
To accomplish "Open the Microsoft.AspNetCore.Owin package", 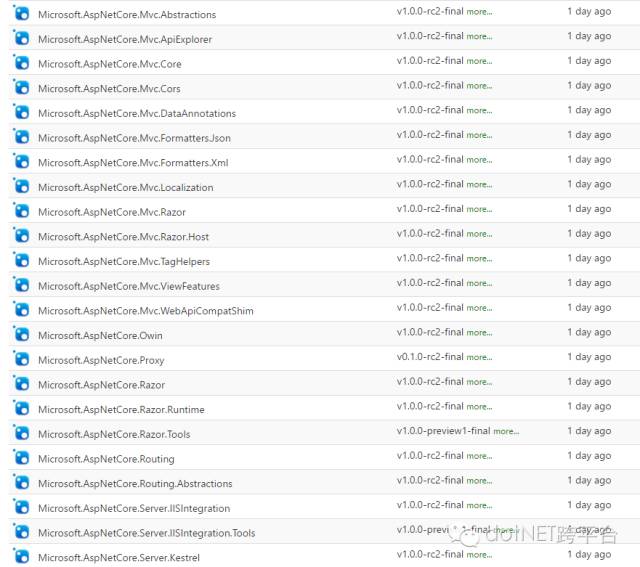I will 100,336.
